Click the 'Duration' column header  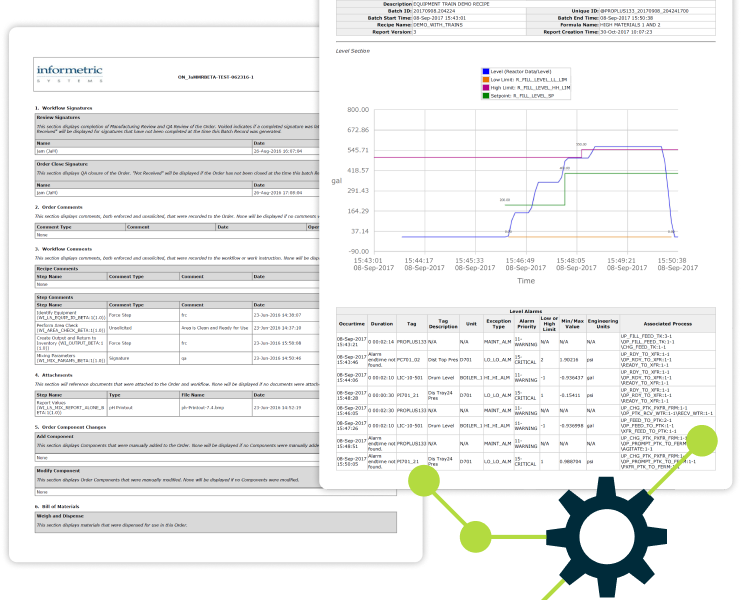click(382, 324)
